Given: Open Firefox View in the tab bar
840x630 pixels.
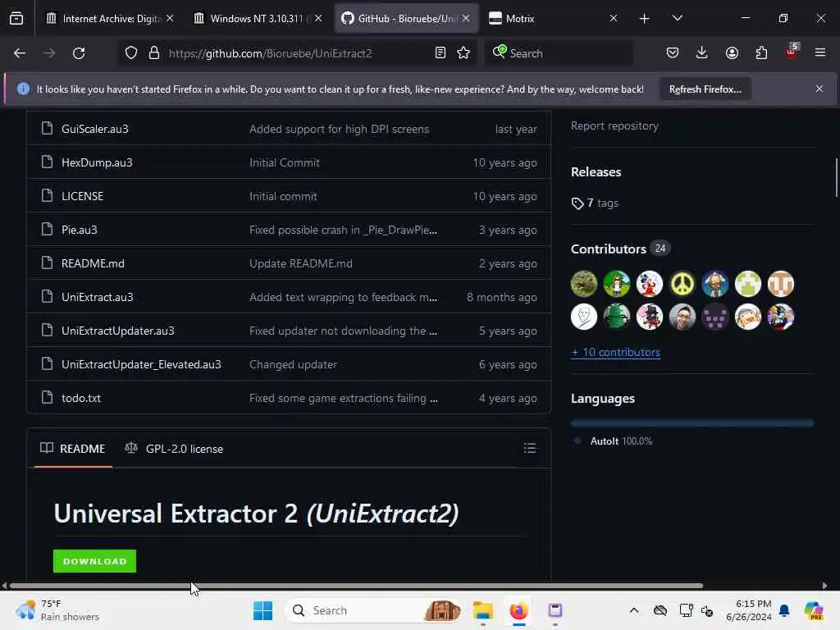Looking at the screenshot, I should (x=16, y=18).
